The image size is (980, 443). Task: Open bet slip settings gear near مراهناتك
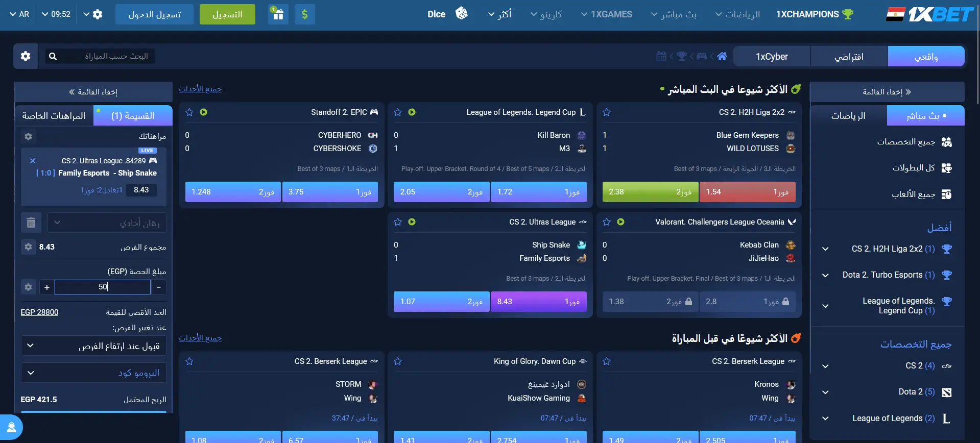[x=29, y=136]
